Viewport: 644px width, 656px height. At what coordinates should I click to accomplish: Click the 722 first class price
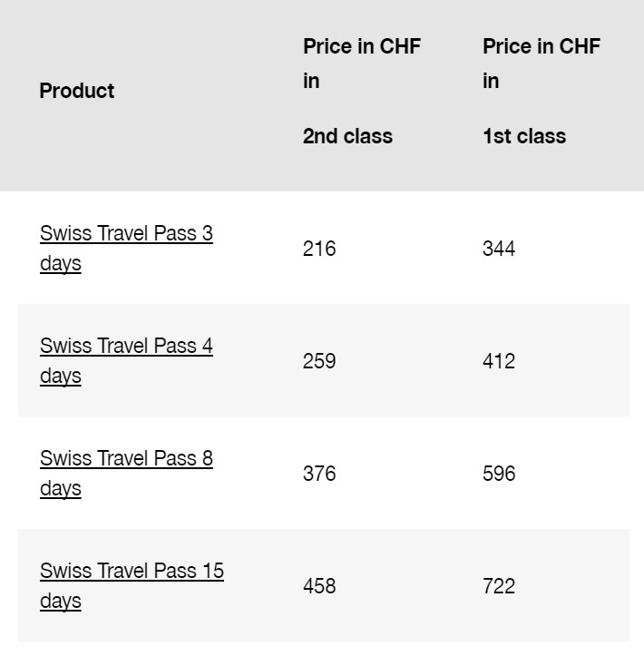point(499,586)
